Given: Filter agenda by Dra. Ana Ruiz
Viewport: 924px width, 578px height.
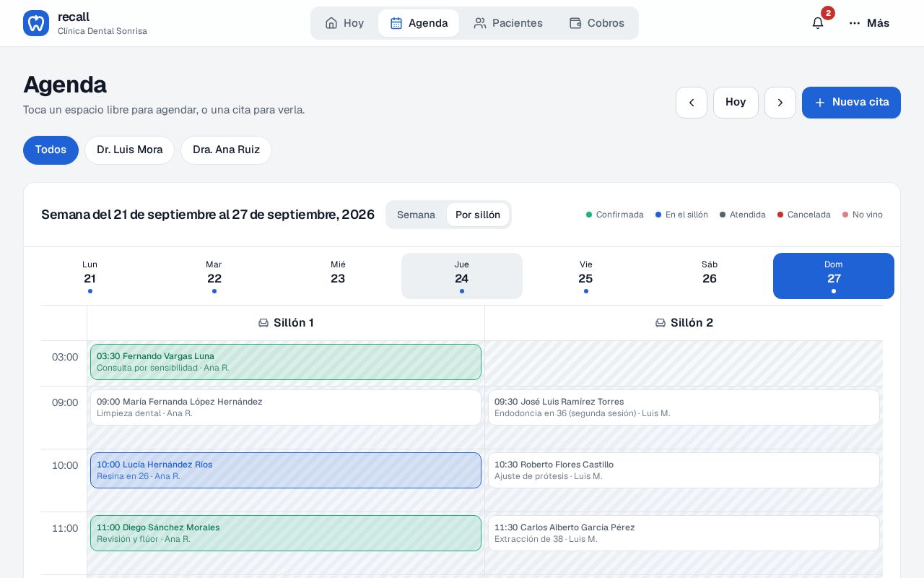Looking at the screenshot, I should tap(226, 150).
